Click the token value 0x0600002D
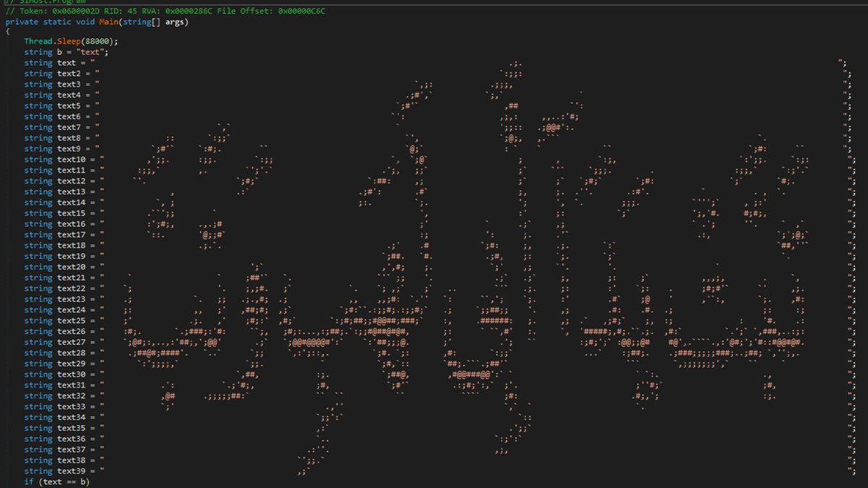868x488 pixels. tap(76, 12)
